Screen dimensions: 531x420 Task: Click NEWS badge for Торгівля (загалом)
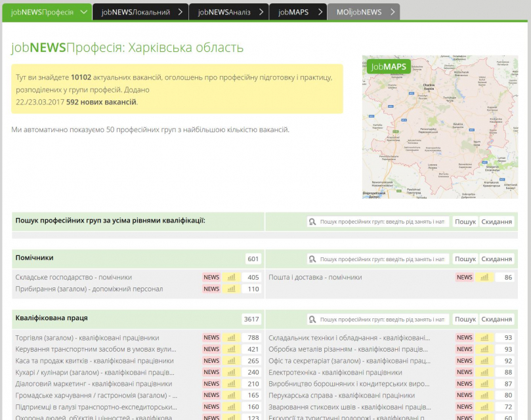pyautogui.click(x=211, y=338)
